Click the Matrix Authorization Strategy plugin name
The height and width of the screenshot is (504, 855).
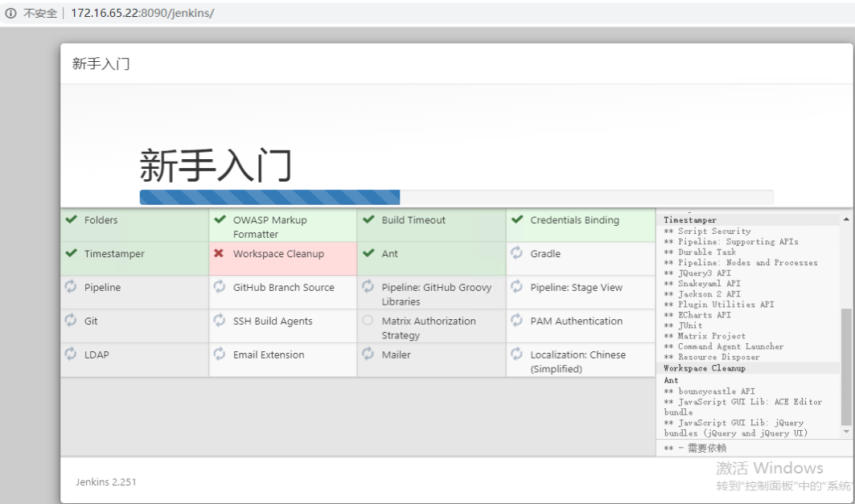(429, 329)
